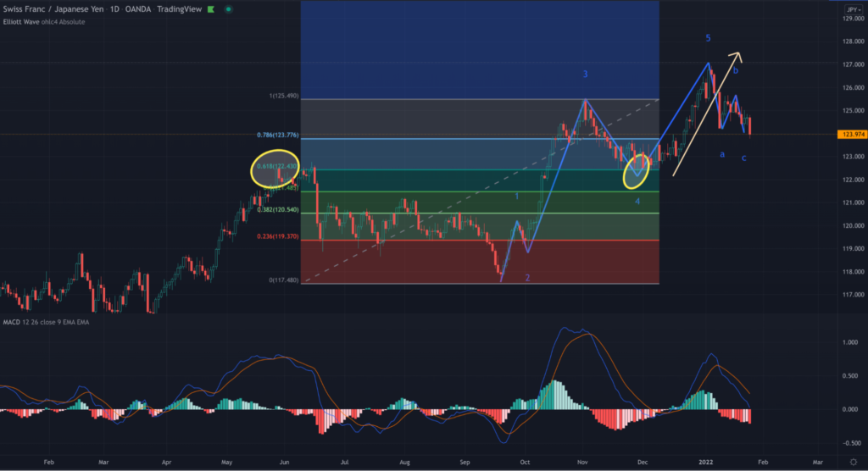The height and width of the screenshot is (471, 868).
Task: Select Elliott wave label 1
Action: click(x=517, y=197)
